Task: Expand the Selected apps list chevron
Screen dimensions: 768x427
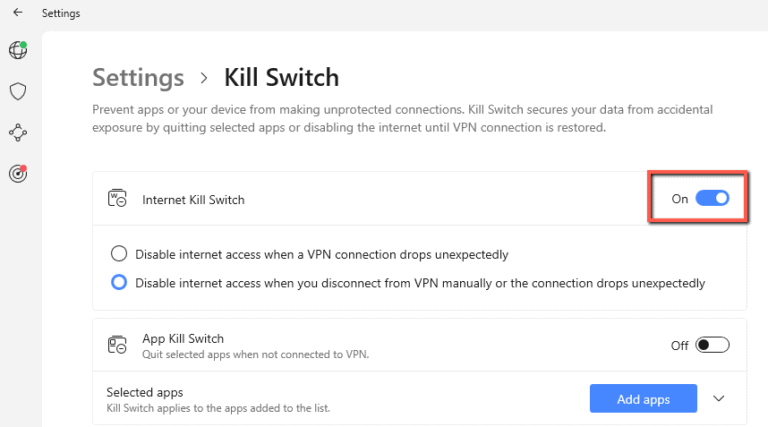Action: [719, 399]
